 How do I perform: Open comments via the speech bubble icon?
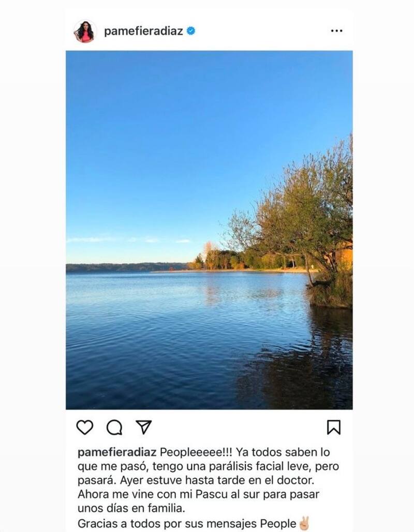pyautogui.click(x=114, y=428)
